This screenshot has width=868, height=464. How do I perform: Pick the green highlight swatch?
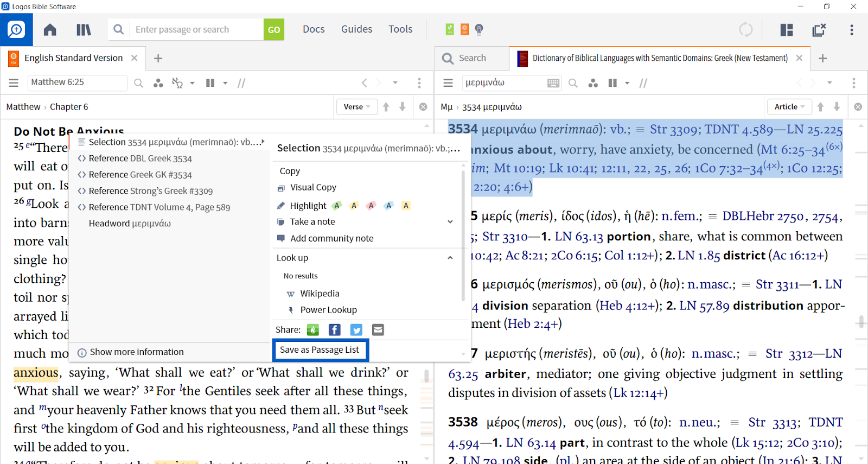337,206
